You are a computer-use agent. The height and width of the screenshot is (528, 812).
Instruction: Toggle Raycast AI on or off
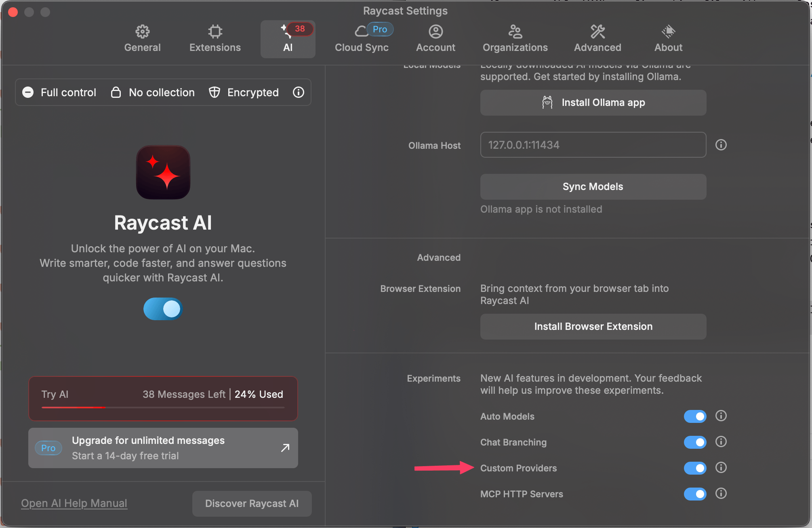pos(163,309)
